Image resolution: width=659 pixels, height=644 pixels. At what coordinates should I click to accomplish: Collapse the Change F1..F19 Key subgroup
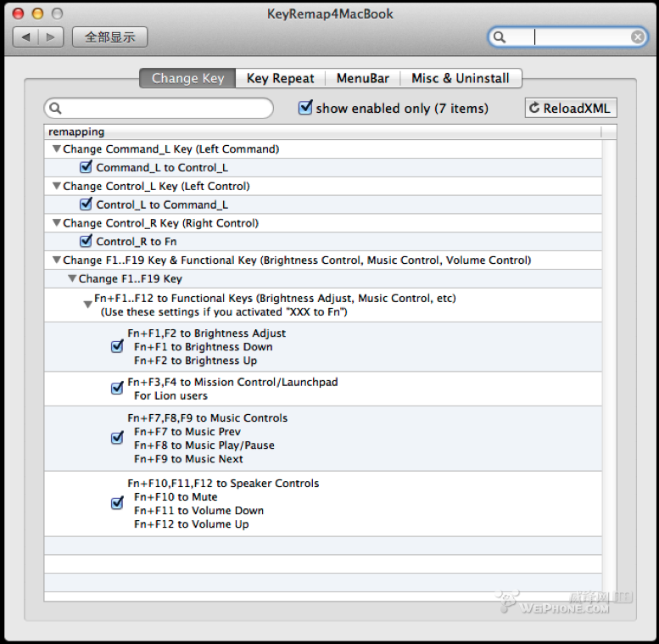[x=72, y=278]
